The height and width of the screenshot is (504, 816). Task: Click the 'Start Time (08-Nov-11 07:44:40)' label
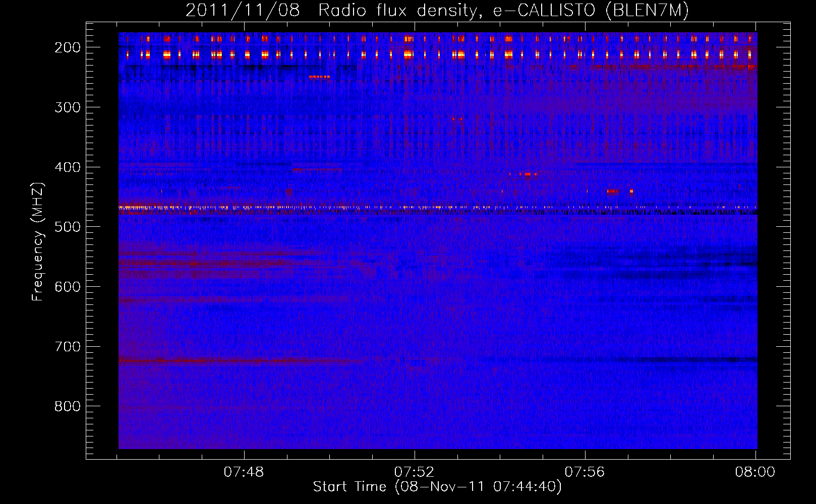pos(437,487)
